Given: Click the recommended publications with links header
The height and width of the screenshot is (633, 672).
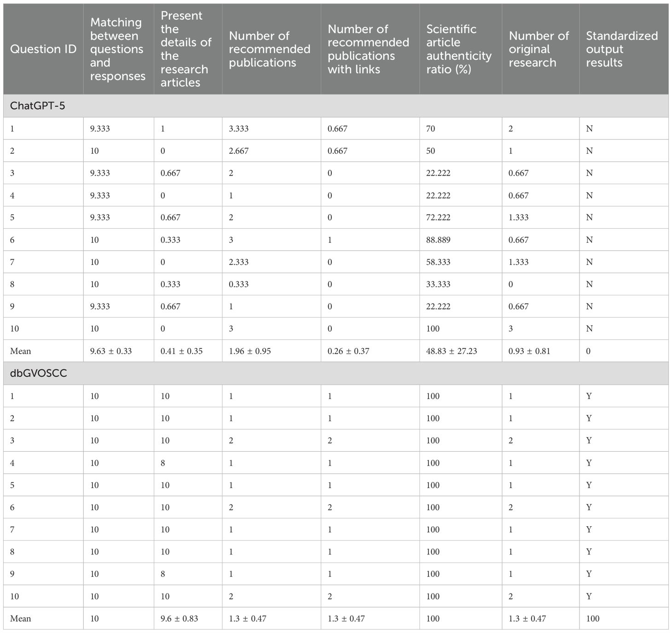Looking at the screenshot, I should [x=368, y=49].
